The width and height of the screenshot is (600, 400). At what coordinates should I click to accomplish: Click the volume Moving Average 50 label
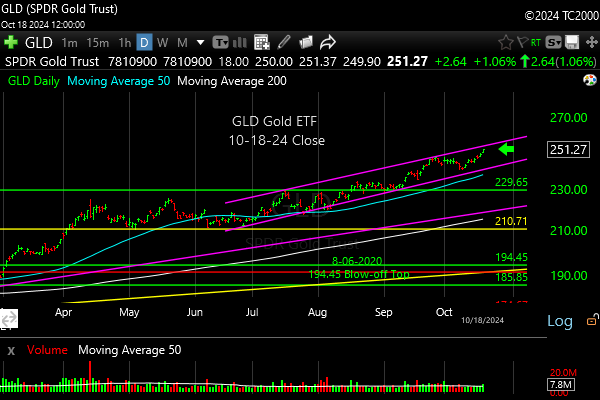[x=130, y=350]
